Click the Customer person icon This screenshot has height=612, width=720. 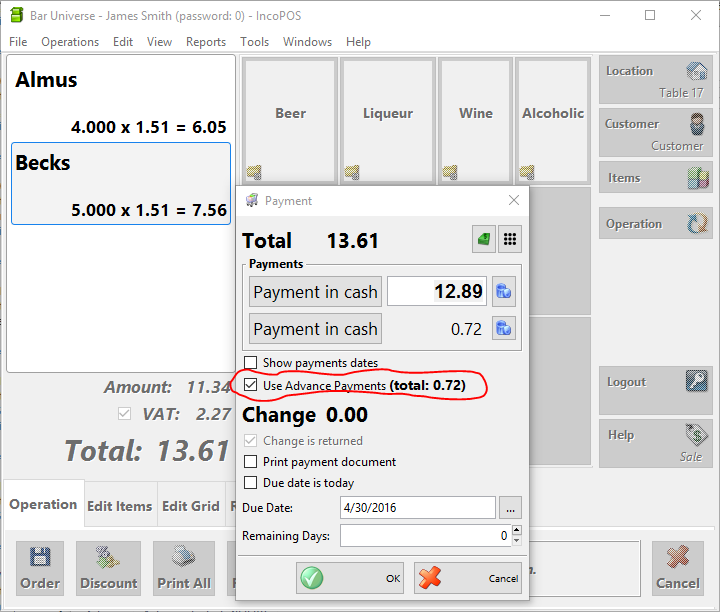[x=697, y=124]
